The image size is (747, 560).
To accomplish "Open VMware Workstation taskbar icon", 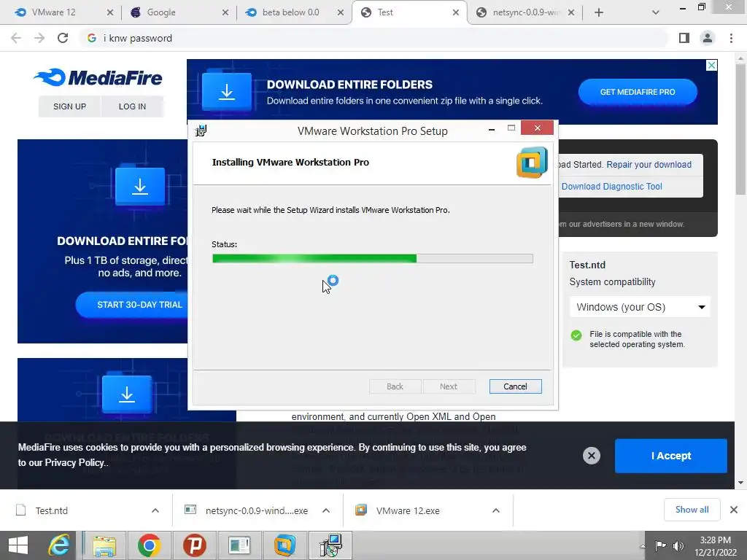I will (x=285, y=545).
